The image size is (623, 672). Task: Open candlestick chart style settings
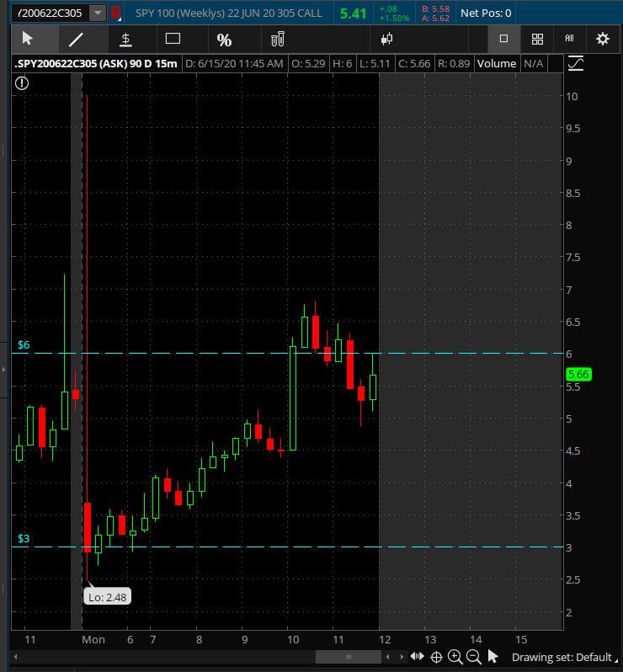[x=386, y=39]
